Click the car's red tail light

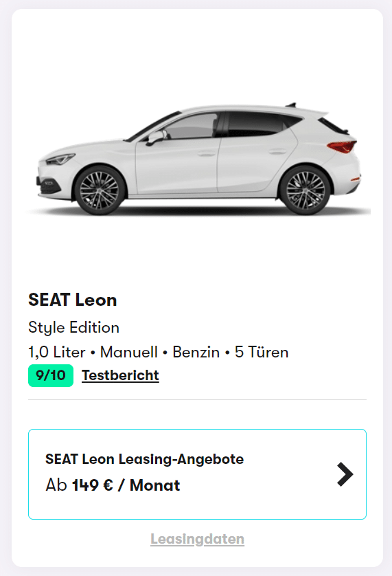click(342, 146)
